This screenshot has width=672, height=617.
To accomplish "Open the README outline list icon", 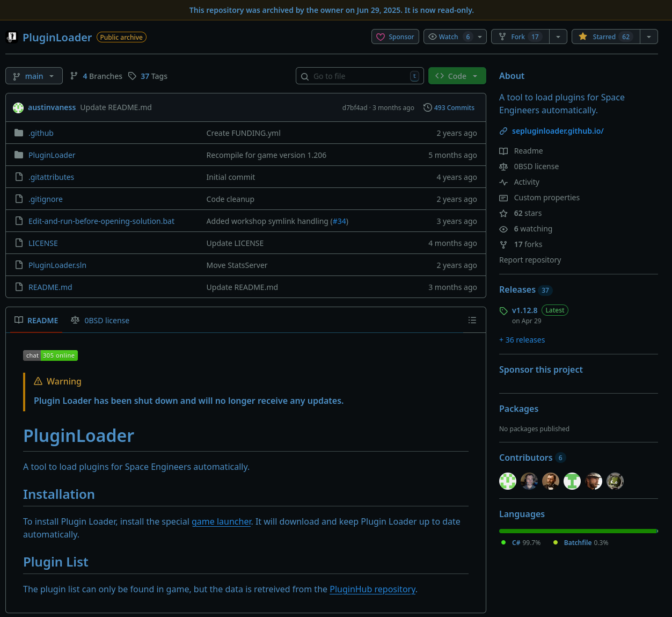I will (472, 320).
